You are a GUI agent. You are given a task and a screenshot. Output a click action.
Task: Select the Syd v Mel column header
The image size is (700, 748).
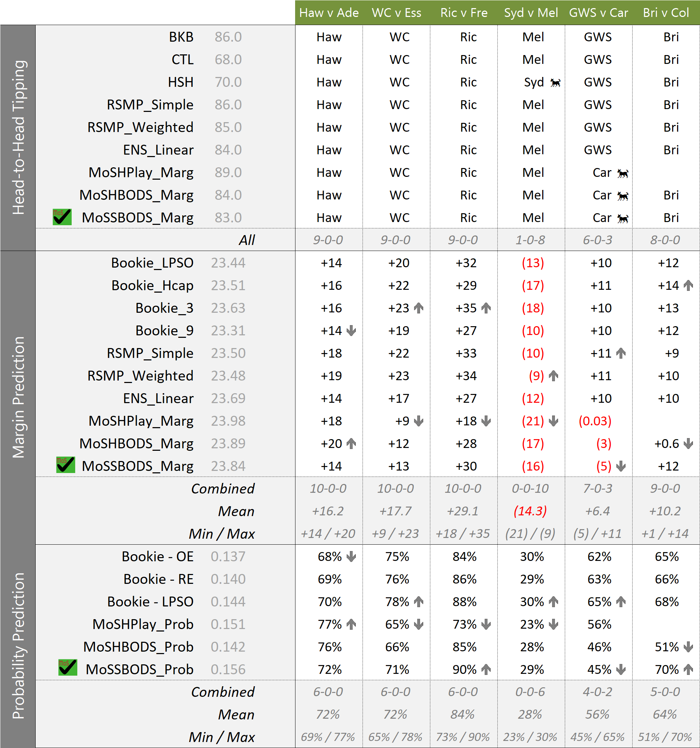tap(531, 13)
